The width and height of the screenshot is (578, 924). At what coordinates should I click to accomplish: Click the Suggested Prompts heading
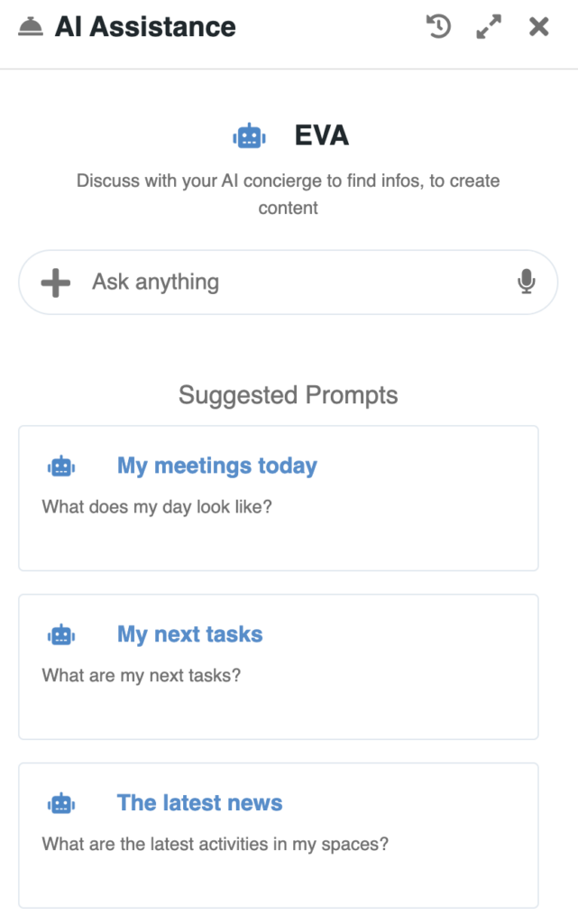(x=289, y=395)
